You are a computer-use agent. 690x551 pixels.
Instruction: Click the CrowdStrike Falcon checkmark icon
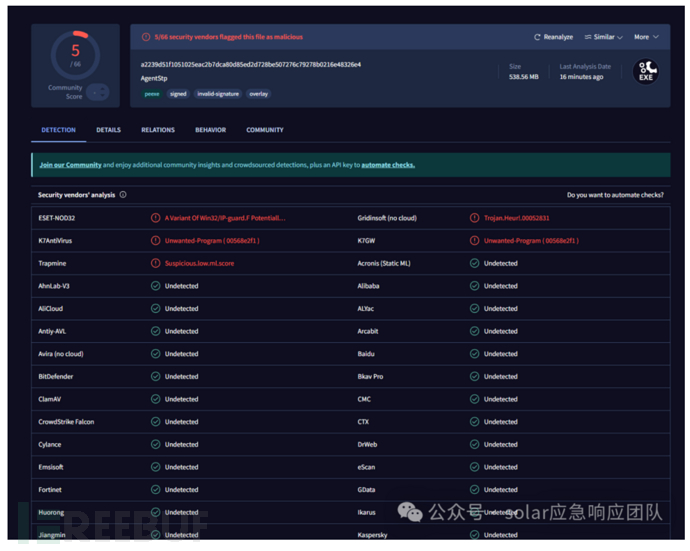pyautogui.click(x=155, y=422)
